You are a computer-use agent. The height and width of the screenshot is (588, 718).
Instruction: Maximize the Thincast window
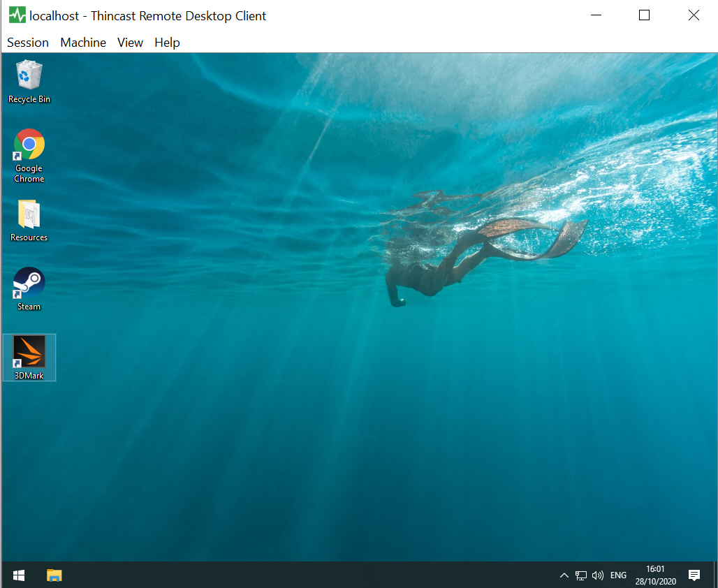643,15
